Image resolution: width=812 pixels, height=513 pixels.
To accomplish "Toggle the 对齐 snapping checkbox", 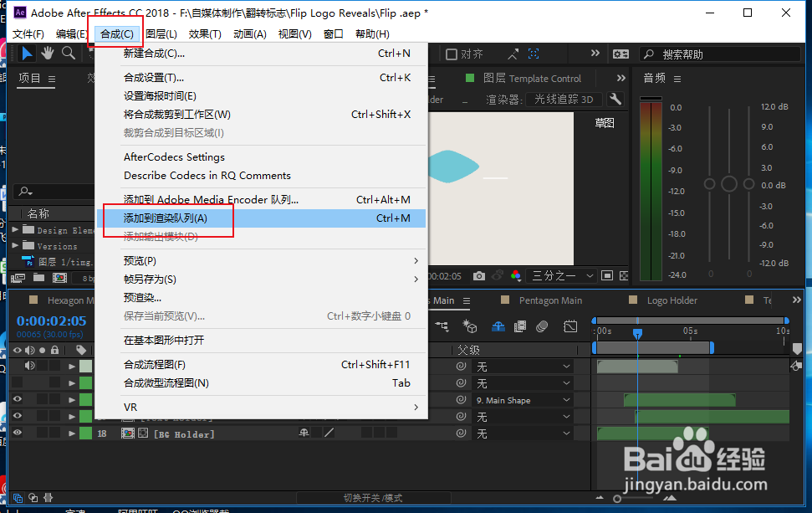I will pyautogui.click(x=452, y=54).
